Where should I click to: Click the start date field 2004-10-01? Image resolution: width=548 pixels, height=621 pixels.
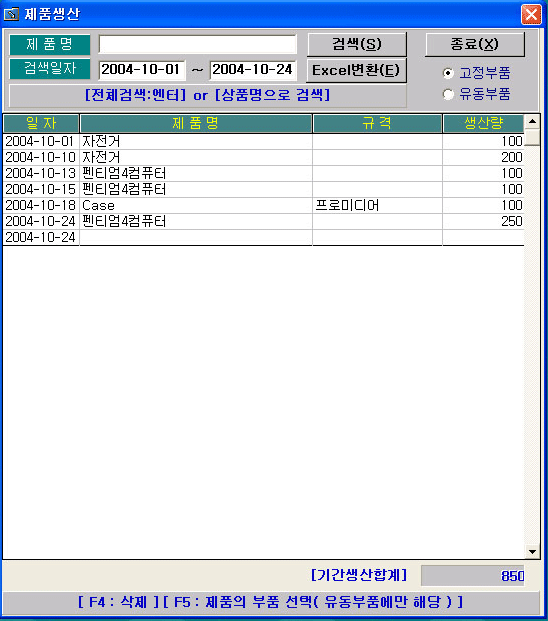coord(142,70)
